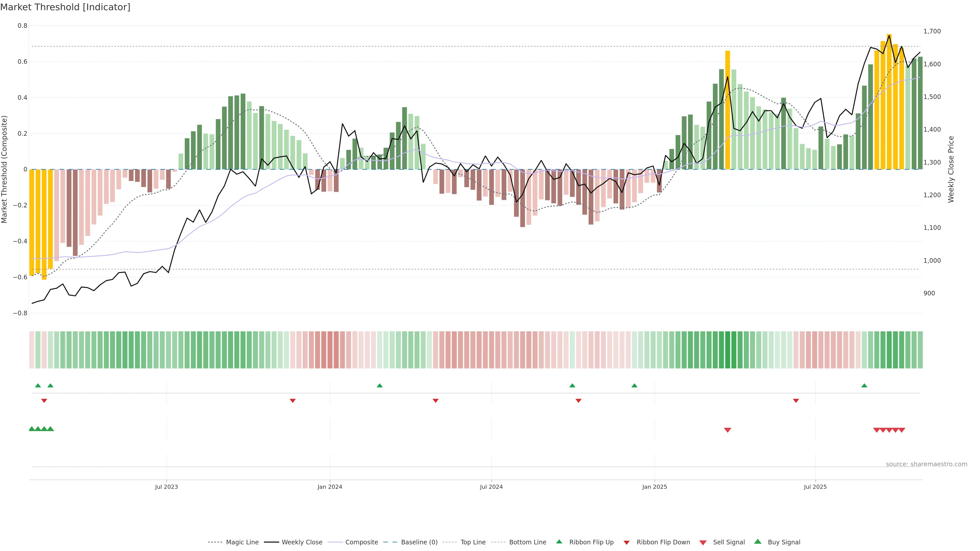This screenshot has height=551, width=980.
Task: Toggle Composite series in legend
Action: [x=361, y=542]
